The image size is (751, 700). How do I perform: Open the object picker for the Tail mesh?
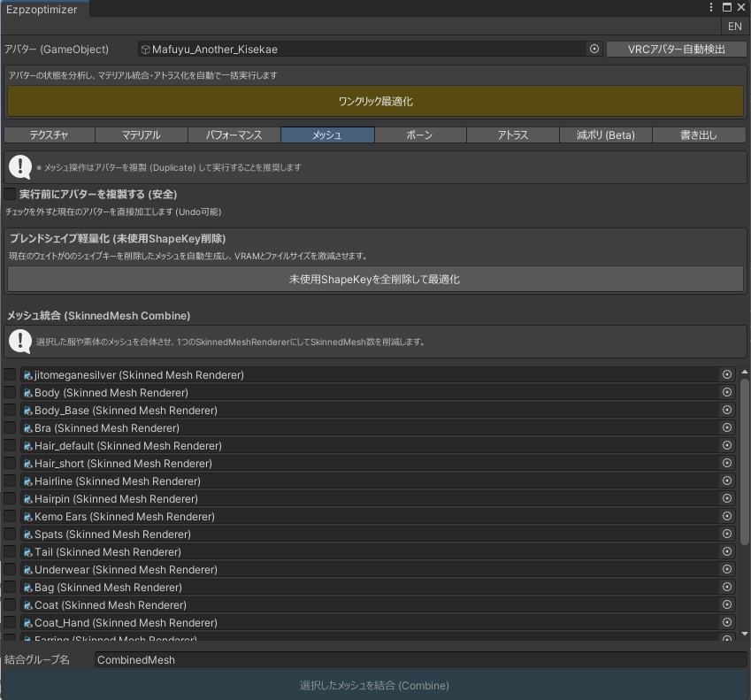(727, 551)
